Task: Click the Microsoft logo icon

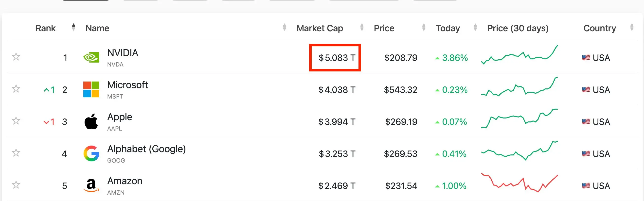Action: click(91, 89)
